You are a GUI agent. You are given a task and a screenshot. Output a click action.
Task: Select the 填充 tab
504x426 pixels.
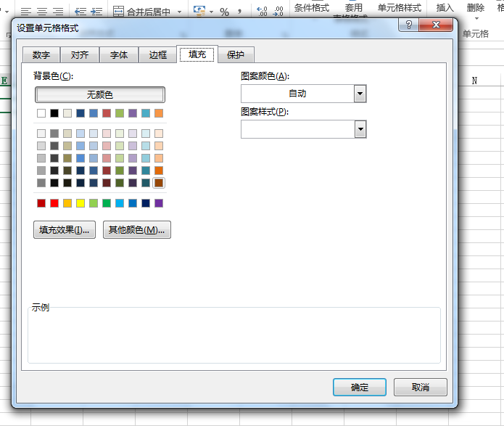(x=197, y=54)
